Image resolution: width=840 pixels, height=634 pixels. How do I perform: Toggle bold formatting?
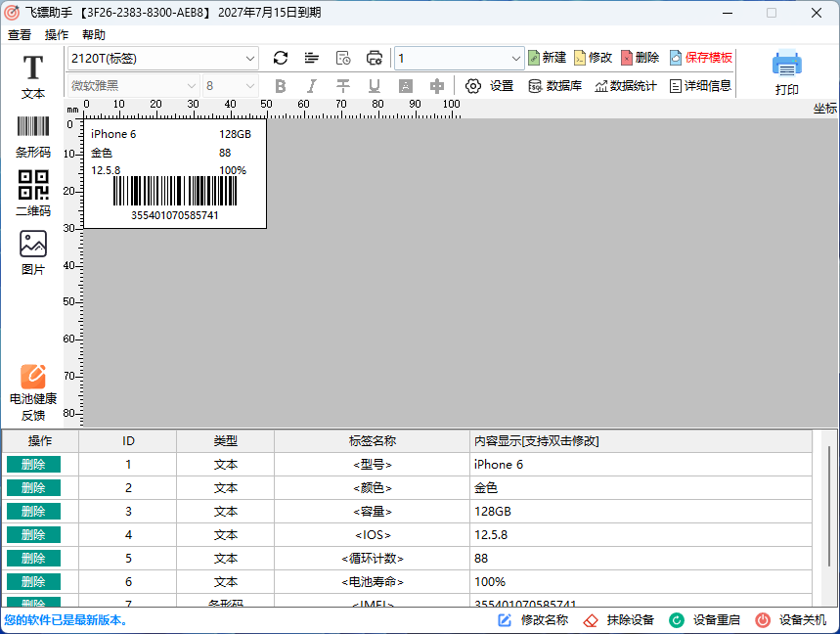click(281, 86)
